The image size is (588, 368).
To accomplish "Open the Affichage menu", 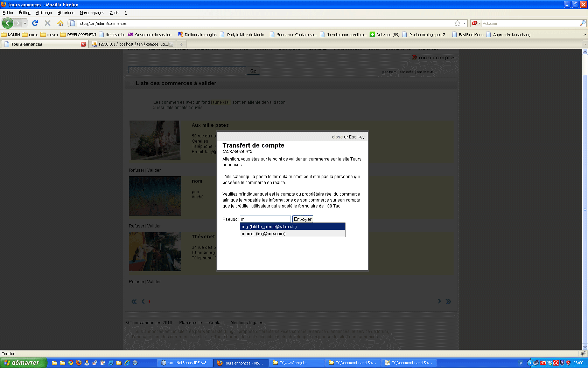I will click(44, 13).
